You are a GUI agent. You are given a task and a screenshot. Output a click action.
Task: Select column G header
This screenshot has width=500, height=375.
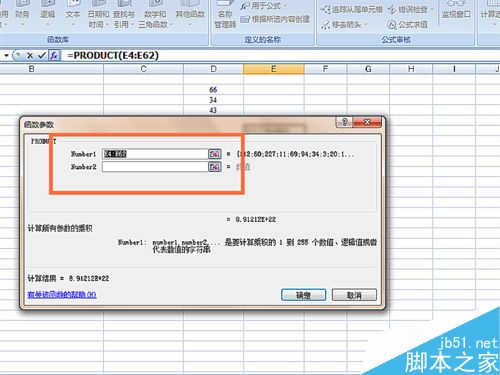pos(368,69)
